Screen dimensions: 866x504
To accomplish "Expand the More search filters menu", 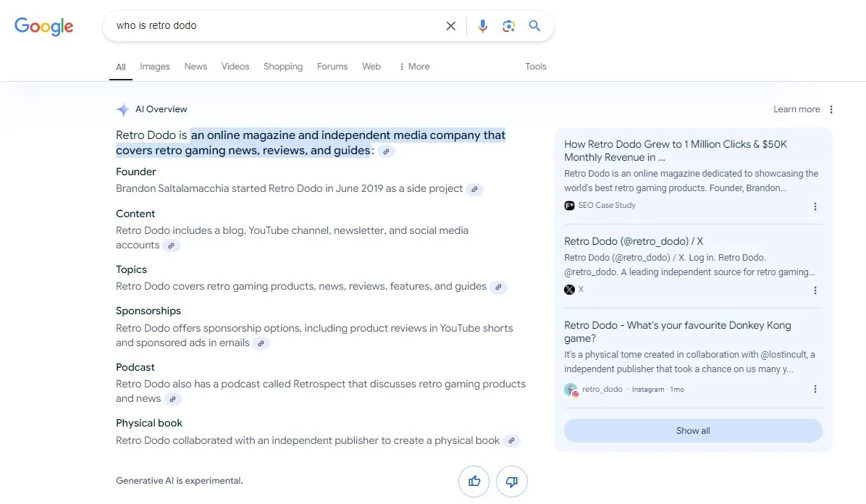I will pyautogui.click(x=414, y=67).
